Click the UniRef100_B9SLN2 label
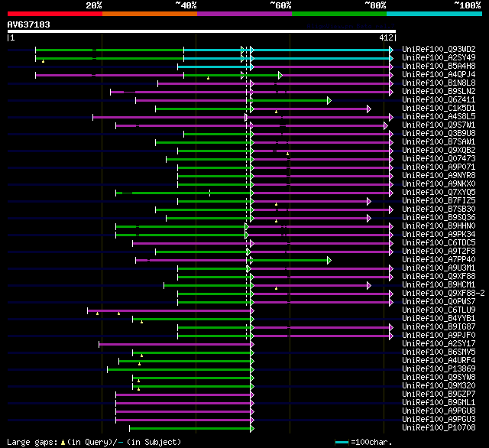Screen dimensions: 489x448 (439, 92)
